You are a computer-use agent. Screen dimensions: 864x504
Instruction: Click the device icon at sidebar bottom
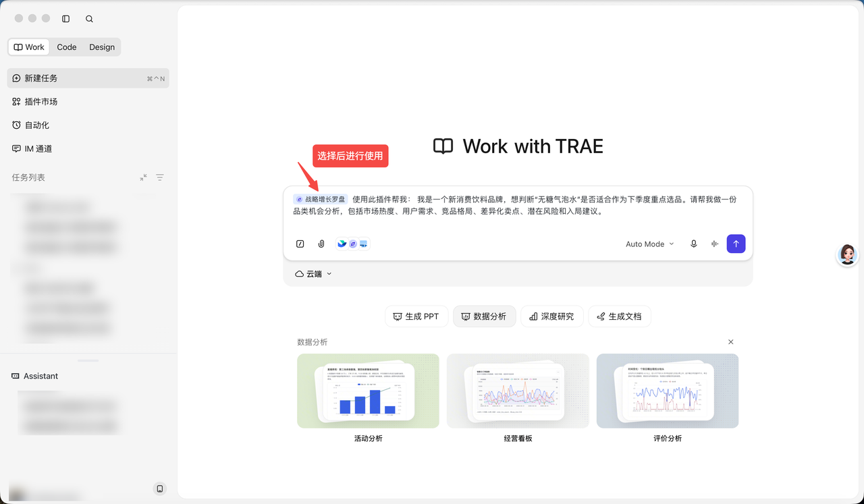click(x=159, y=488)
